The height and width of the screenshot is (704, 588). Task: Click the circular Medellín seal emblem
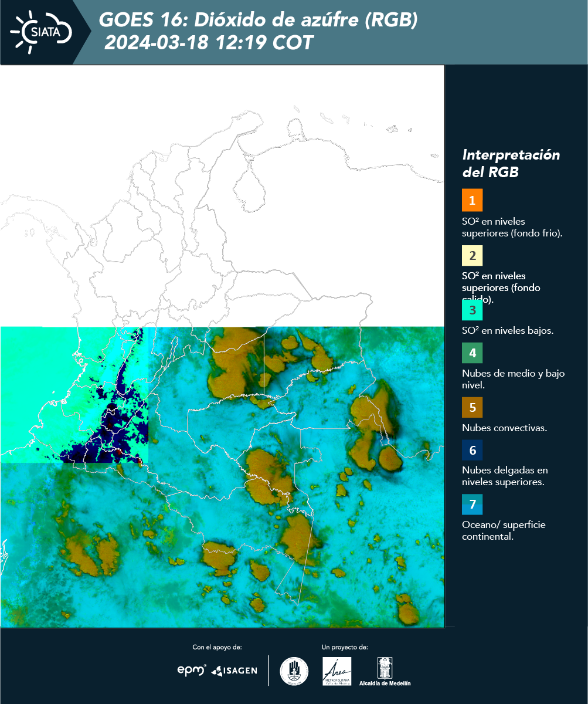(294, 671)
